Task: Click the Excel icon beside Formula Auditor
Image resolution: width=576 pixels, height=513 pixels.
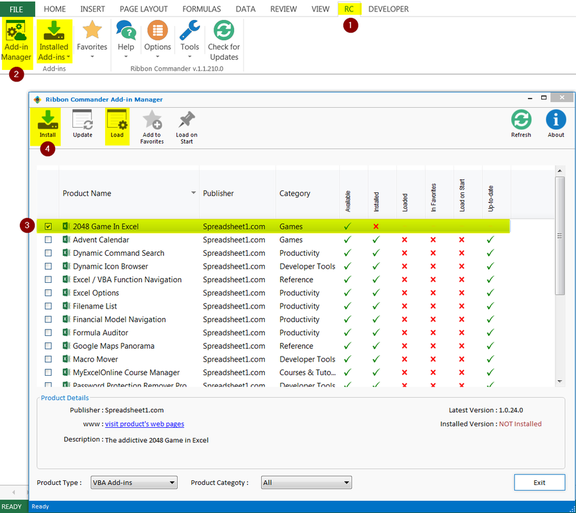Action: pos(66,333)
